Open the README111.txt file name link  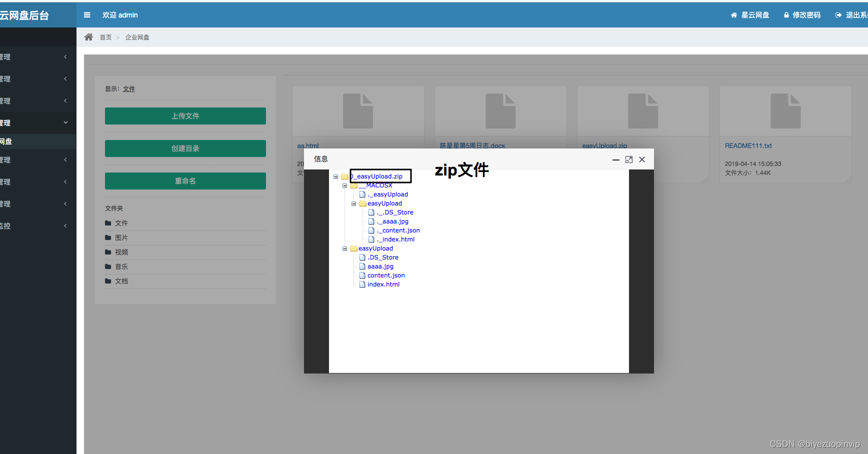pos(748,146)
